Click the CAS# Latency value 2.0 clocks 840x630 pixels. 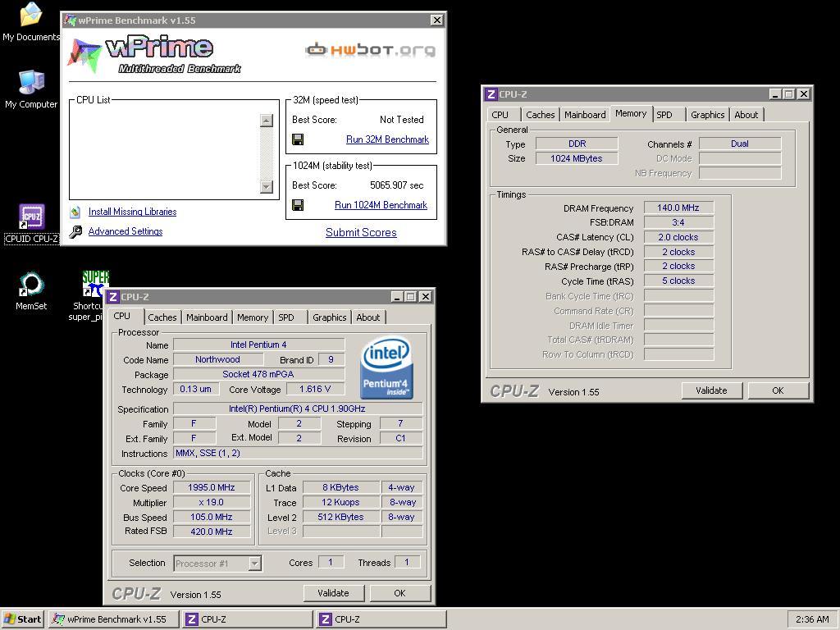(x=678, y=237)
